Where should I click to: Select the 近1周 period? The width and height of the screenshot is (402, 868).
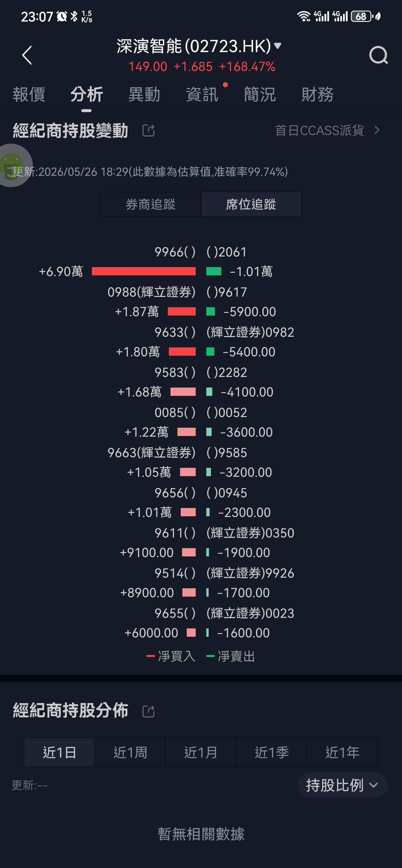coord(130,752)
